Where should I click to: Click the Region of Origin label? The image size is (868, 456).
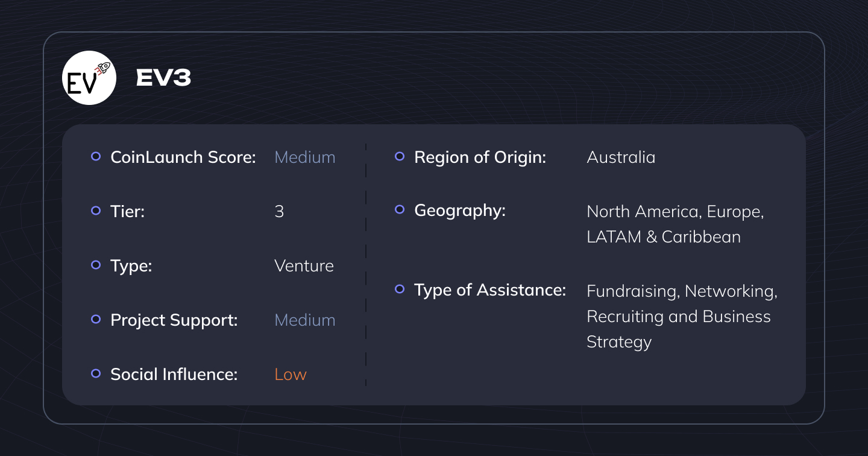click(480, 157)
